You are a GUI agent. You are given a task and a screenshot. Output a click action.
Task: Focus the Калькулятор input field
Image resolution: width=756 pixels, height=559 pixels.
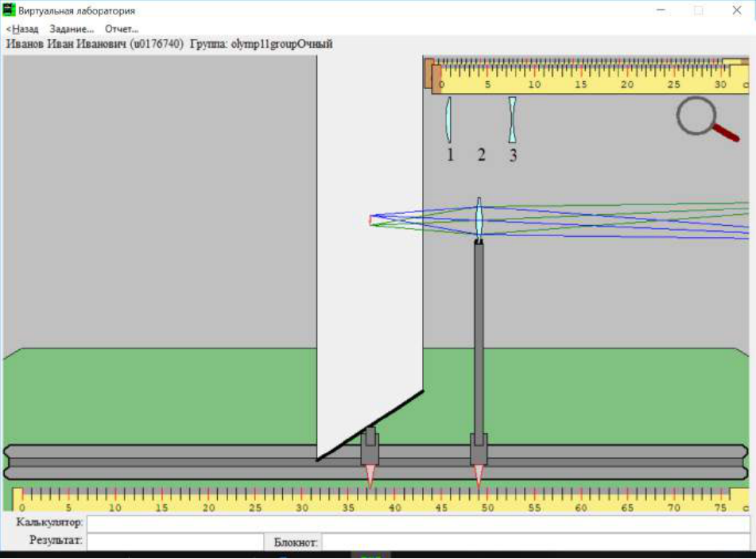418,523
